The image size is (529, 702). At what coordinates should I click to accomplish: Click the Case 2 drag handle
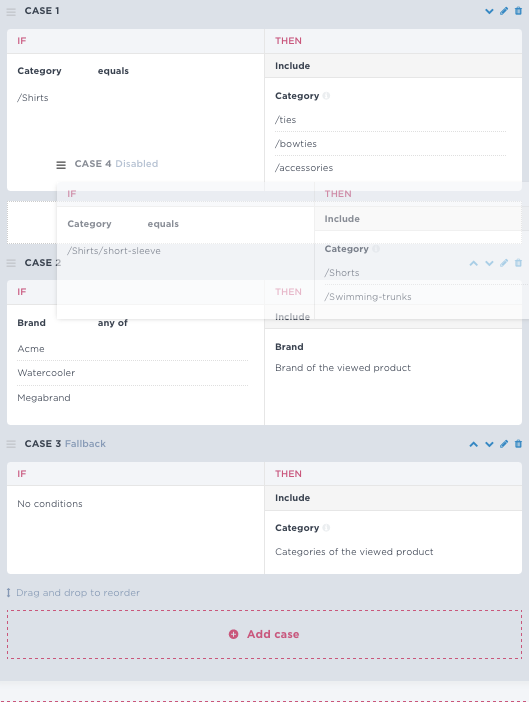(x=11, y=263)
